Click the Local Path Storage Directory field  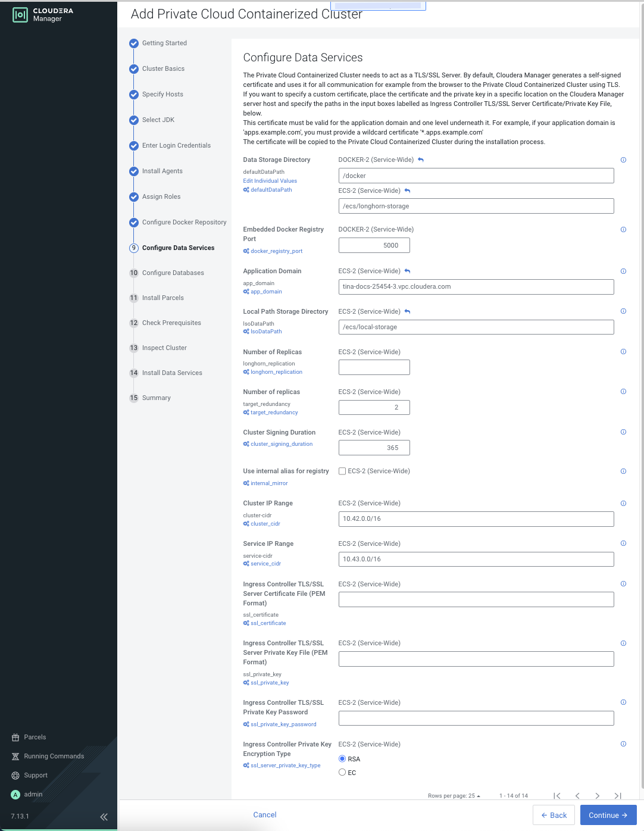(x=476, y=327)
